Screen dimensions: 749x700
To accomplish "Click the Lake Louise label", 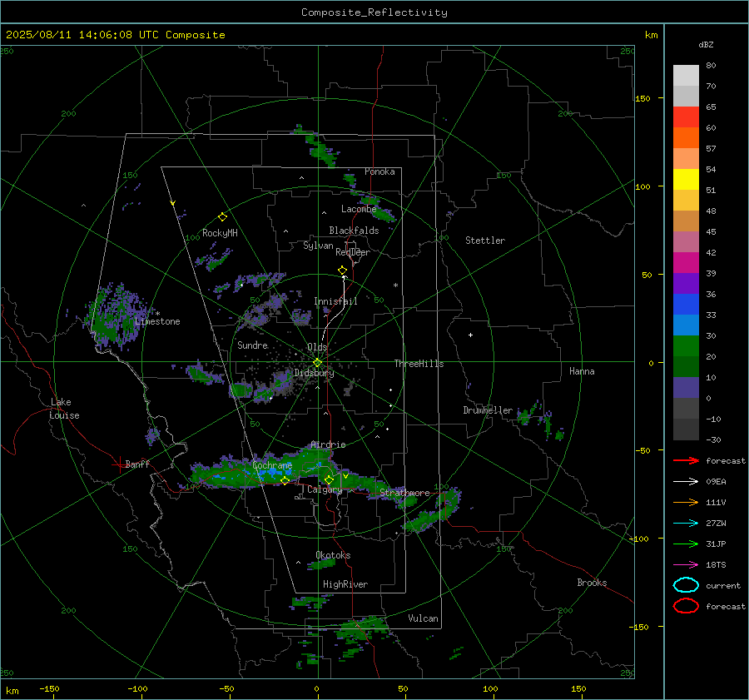I will [64, 409].
